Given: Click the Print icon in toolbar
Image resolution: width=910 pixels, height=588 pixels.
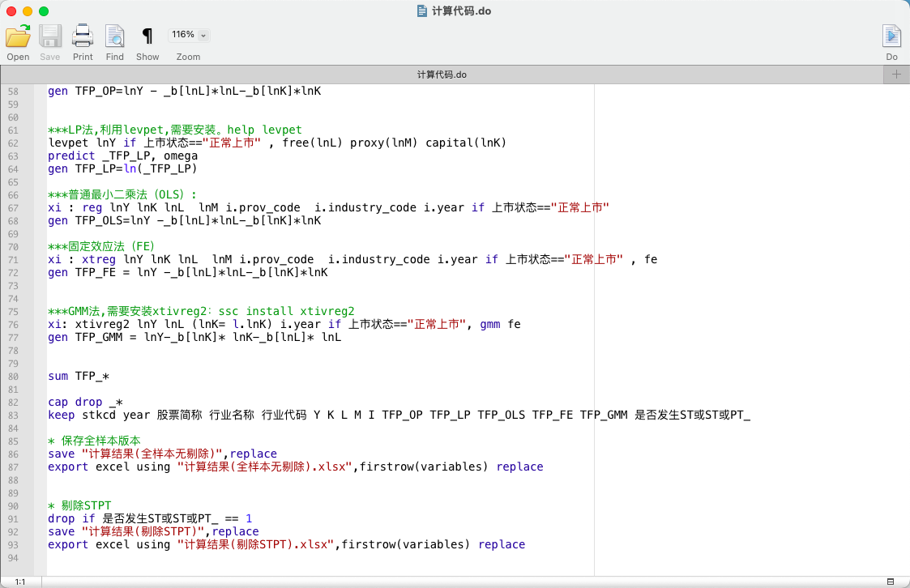Looking at the screenshot, I should (x=83, y=36).
